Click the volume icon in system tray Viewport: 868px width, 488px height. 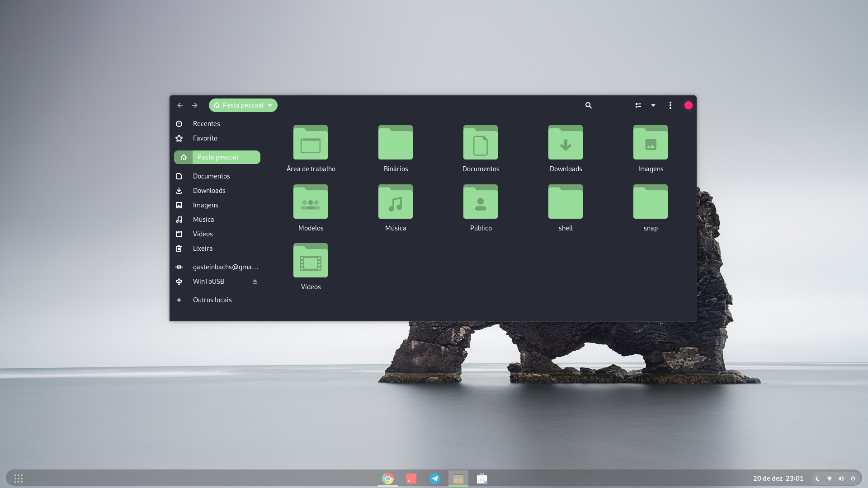[841, 478]
